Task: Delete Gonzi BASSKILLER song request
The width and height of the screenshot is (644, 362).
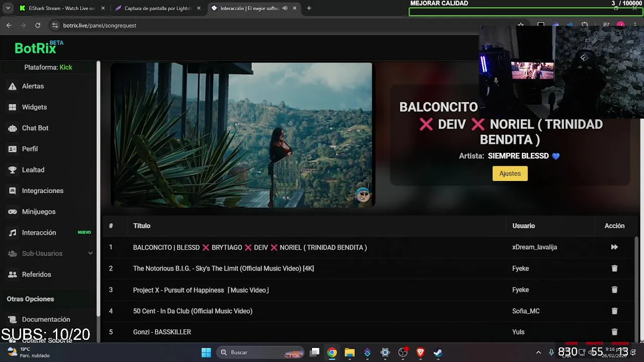Action: point(614,332)
